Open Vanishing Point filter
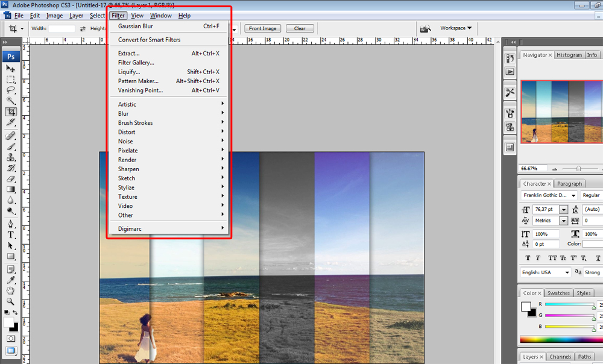603x364 pixels. coord(169,90)
